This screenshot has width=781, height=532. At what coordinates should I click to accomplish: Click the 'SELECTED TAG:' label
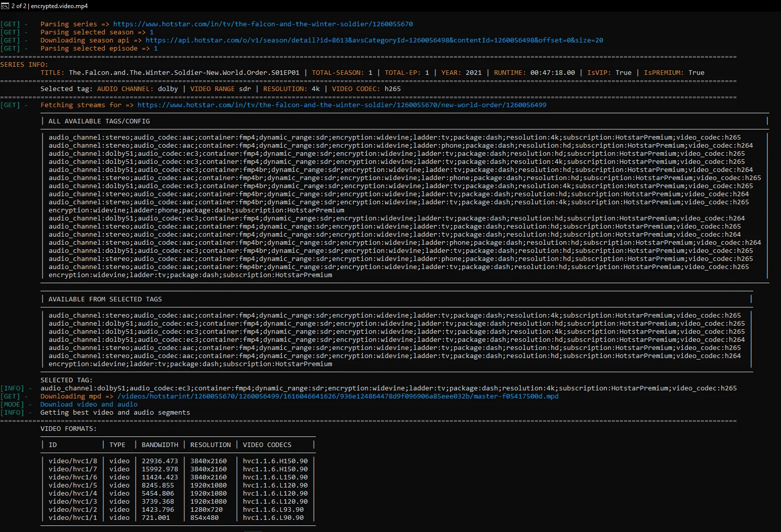pos(67,380)
